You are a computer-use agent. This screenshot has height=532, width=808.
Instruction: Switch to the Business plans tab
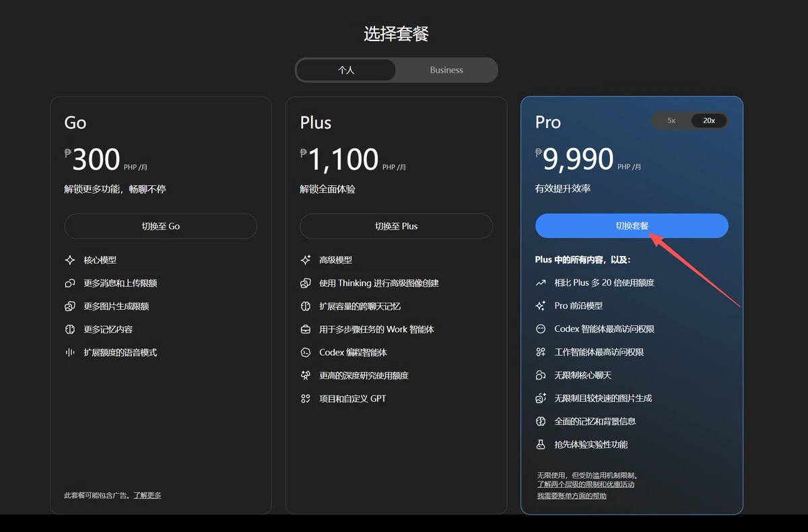click(446, 70)
